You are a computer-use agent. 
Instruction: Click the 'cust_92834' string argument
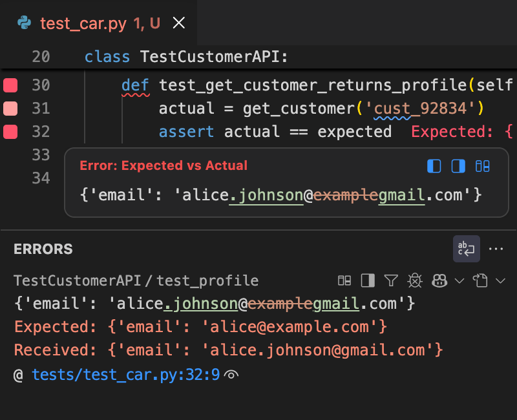[x=421, y=109]
